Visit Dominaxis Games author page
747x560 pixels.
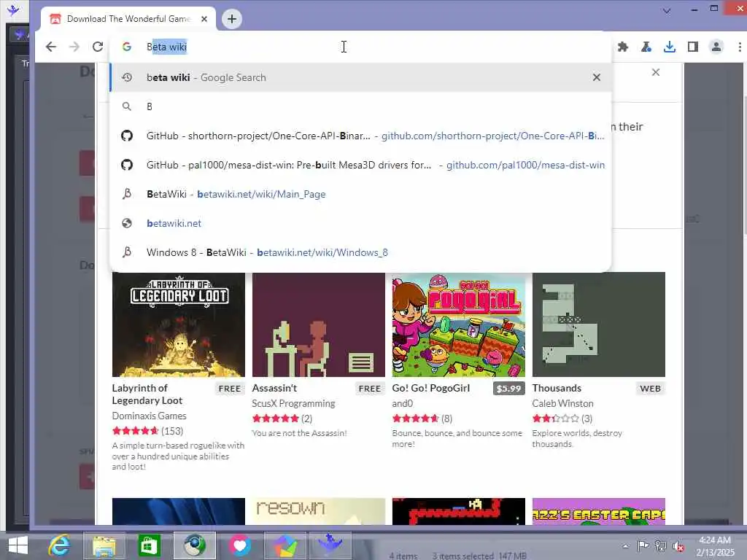tap(149, 416)
